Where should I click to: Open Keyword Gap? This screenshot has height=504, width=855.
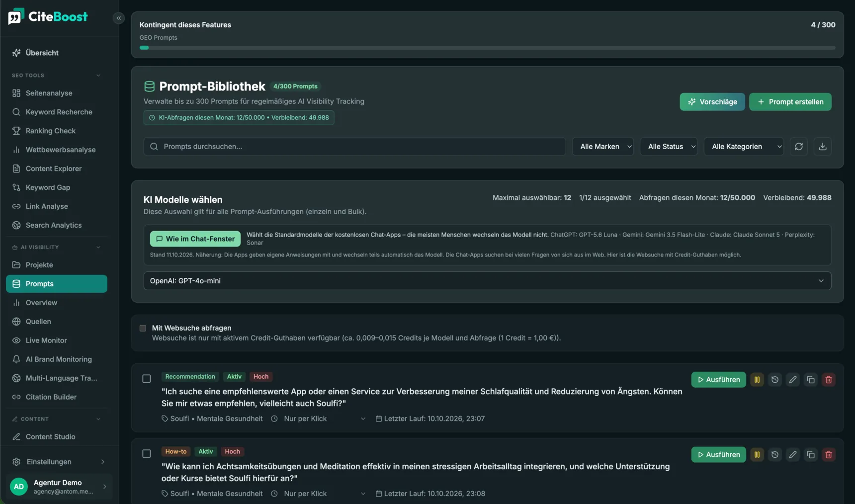(57, 188)
